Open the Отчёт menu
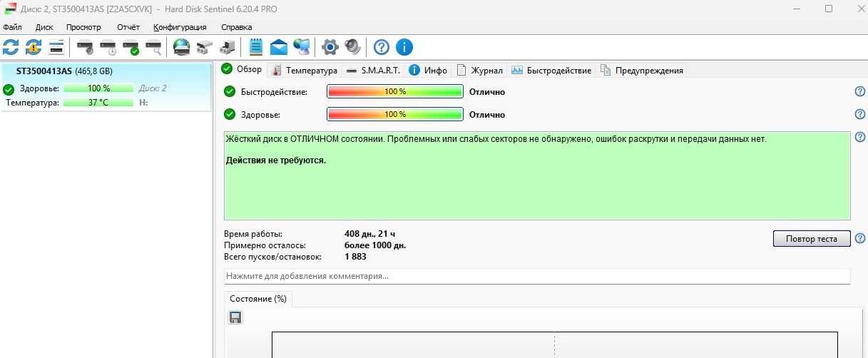 [x=128, y=27]
